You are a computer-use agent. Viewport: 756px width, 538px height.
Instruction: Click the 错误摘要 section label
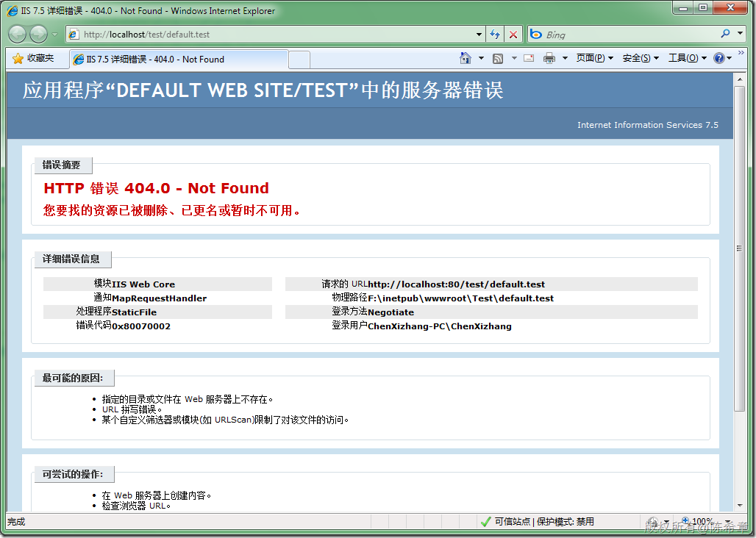coord(62,165)
